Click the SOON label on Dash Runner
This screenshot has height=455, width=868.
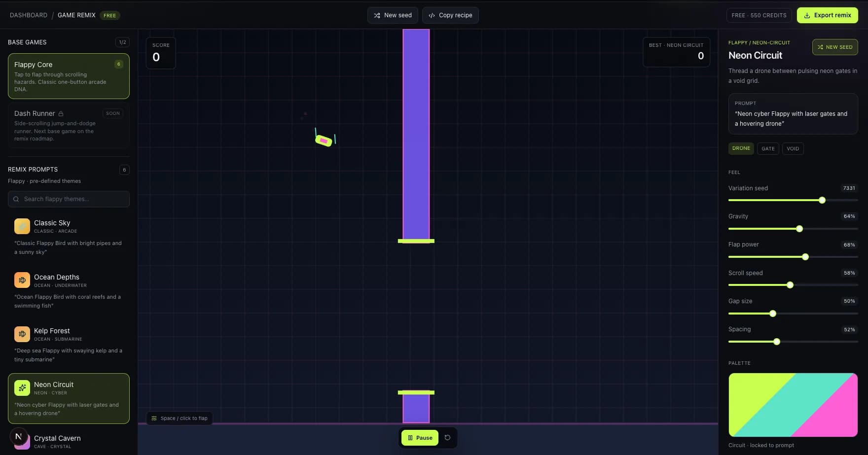113,113
